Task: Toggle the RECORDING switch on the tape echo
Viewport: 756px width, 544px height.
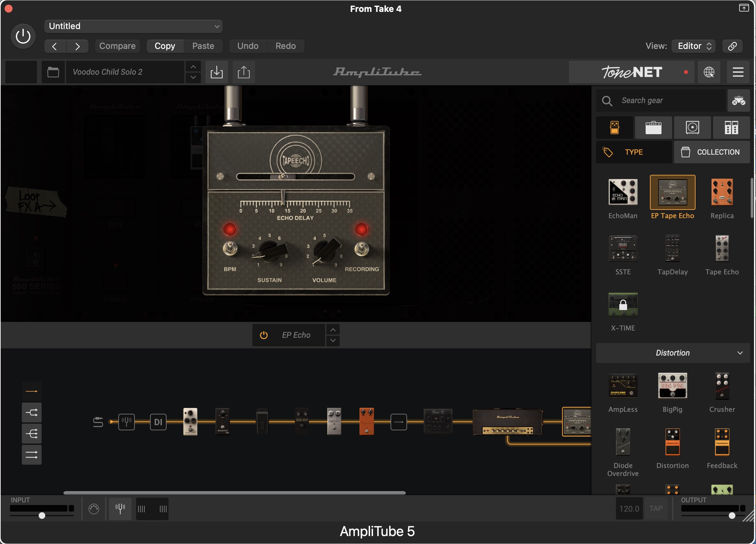Action: [x=362, y=248]
